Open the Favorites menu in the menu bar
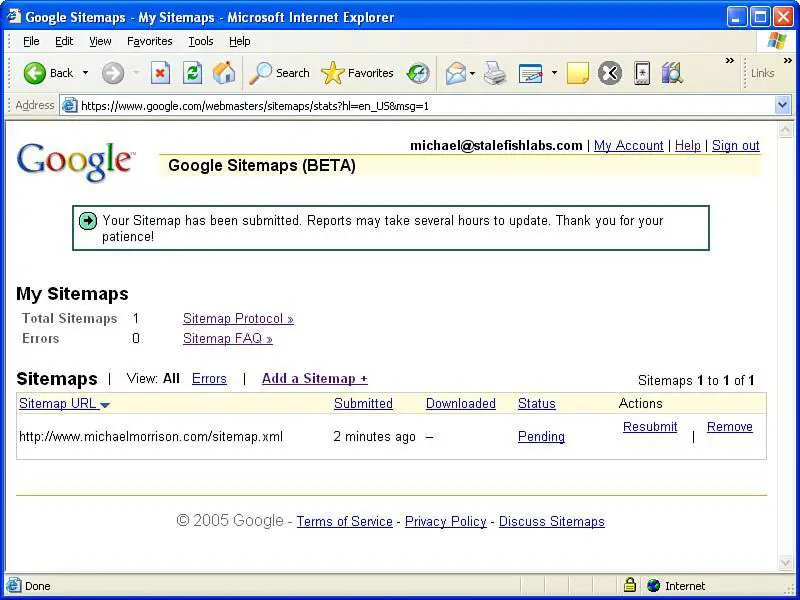The image size is (800, 600). pyautogui.click(x=149, y=41)
